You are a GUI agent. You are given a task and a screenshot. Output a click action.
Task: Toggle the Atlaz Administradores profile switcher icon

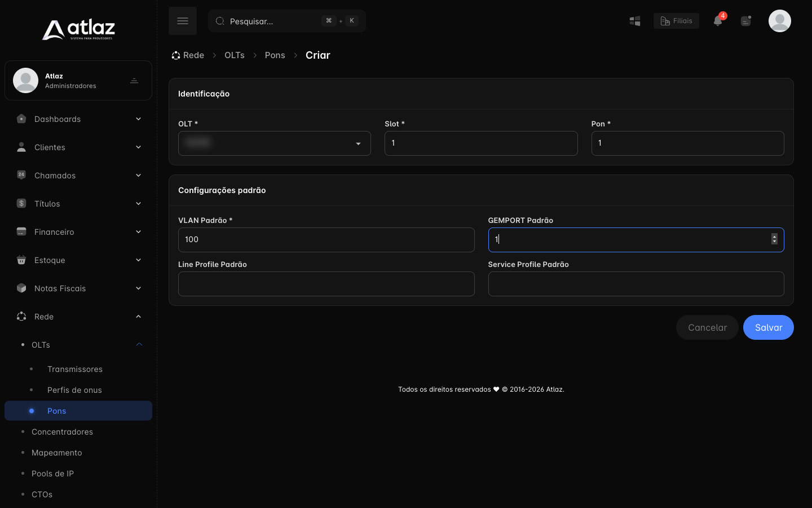[x=134, y=81]
